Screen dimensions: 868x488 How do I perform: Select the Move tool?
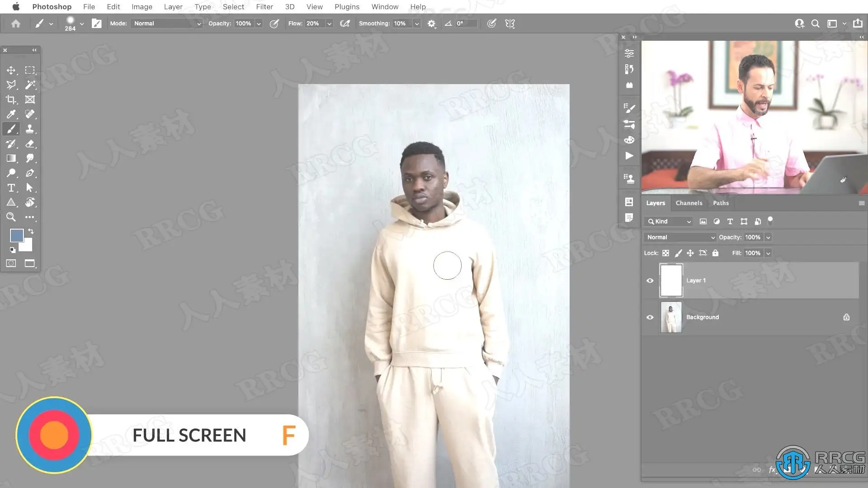tap(11, 70)
